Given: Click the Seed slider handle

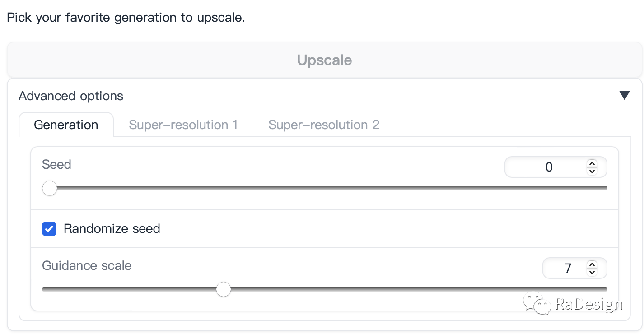Looking at the screenshot, I should [50, 188].
